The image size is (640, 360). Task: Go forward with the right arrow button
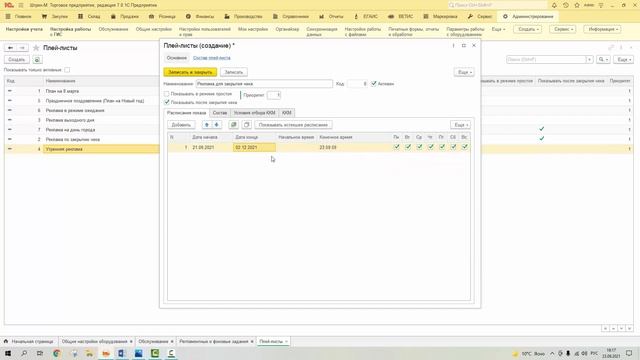click(x=22, y=48)
